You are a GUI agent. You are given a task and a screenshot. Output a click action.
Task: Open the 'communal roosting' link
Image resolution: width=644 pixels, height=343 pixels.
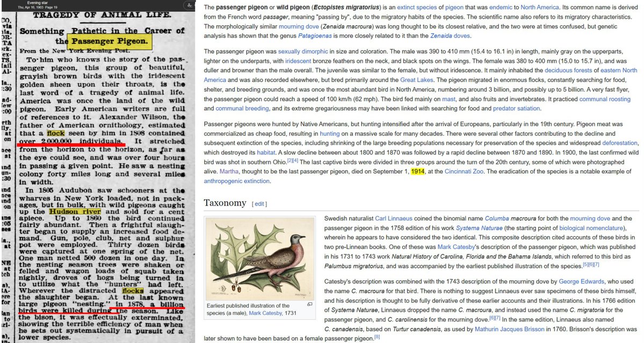[x=605, y=99]
